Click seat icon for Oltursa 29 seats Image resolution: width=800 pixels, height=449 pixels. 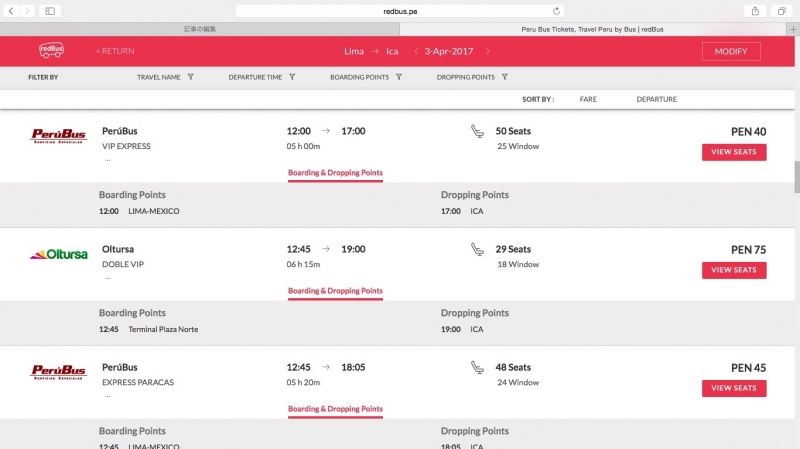(477, 249)
